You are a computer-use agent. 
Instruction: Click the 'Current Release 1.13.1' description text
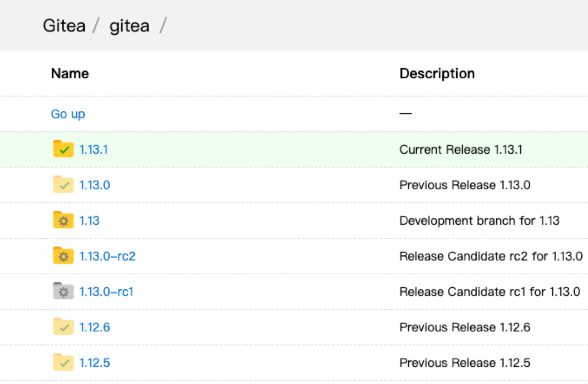tap(461, 150)
